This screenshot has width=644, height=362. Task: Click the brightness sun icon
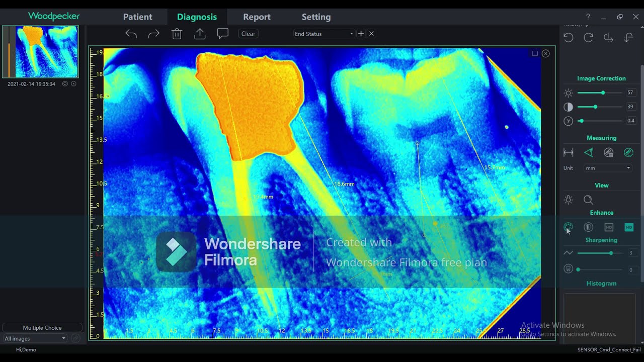(x=569, y=93)
